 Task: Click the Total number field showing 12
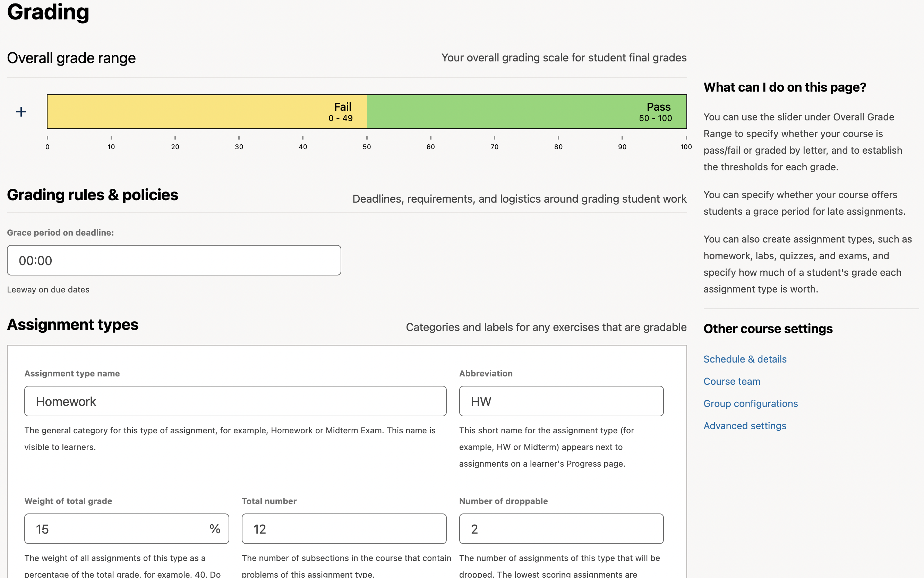(x=343, y=529)
